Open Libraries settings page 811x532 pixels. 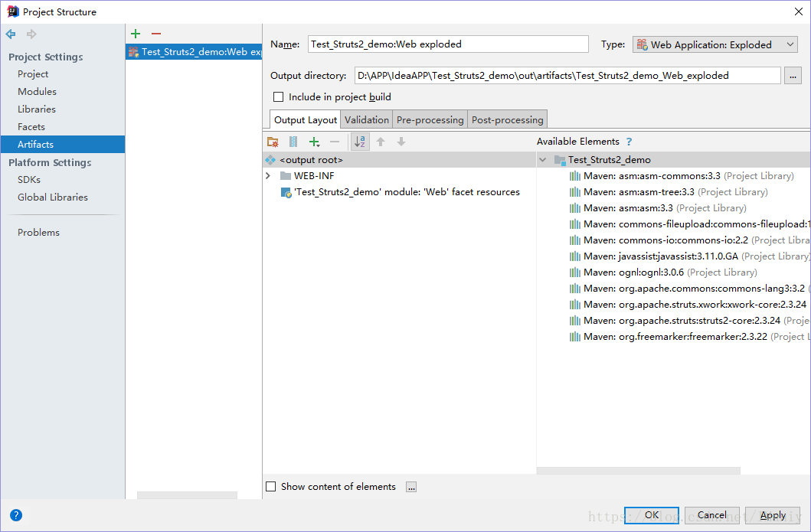tap(37, 109)
